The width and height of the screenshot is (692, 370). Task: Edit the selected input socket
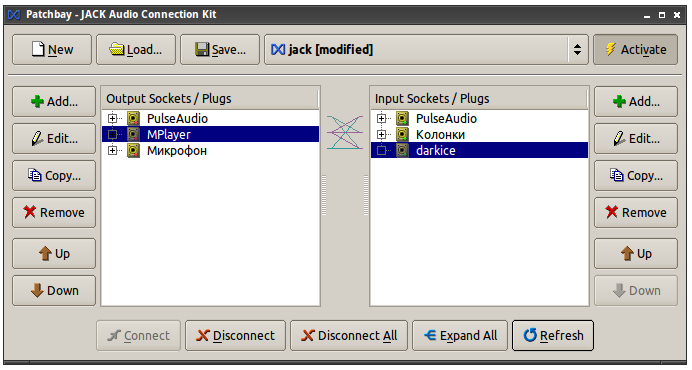pos(636,139)
